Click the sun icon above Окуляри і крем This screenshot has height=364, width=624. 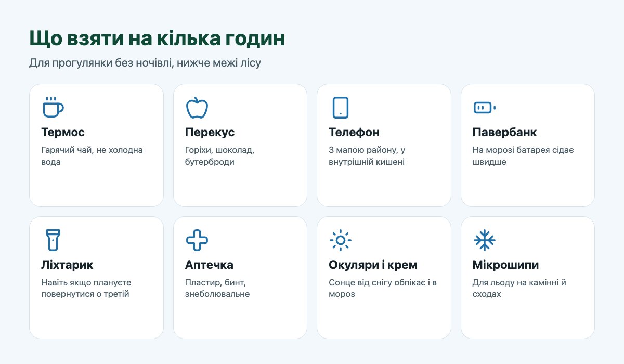tap(340, 240)
